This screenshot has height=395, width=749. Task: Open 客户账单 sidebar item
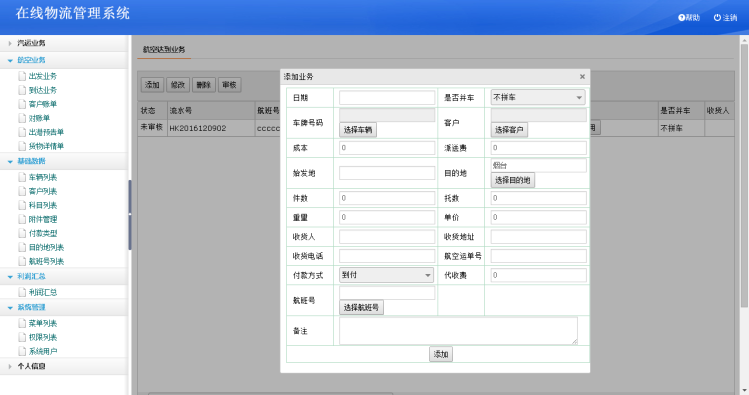click(43, 104)
